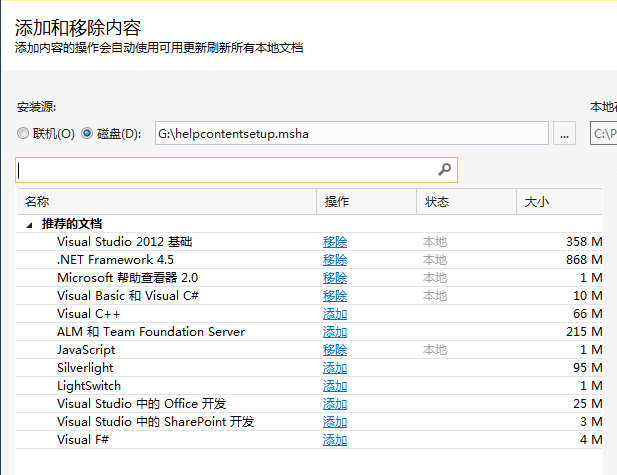This screenshot has height=475, width=617.
Task: Select the Silverlight row name
Action: point(85,368)
